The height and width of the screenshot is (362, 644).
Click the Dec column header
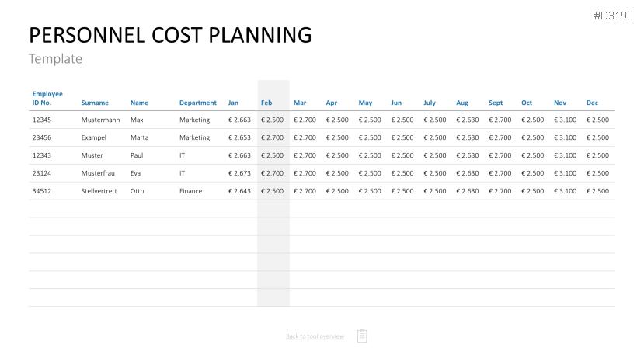coord(592,103)
